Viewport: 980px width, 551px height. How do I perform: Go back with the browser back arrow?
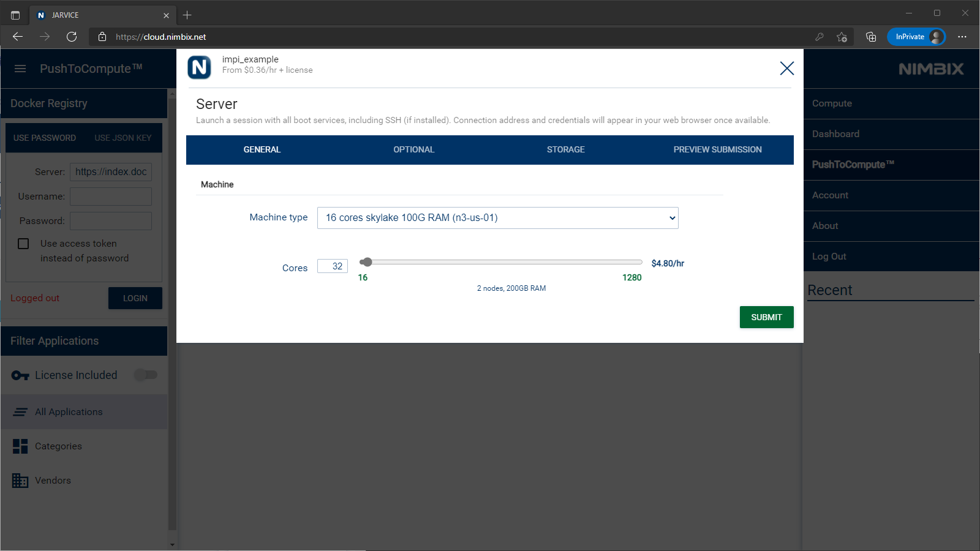pos(18,37)
